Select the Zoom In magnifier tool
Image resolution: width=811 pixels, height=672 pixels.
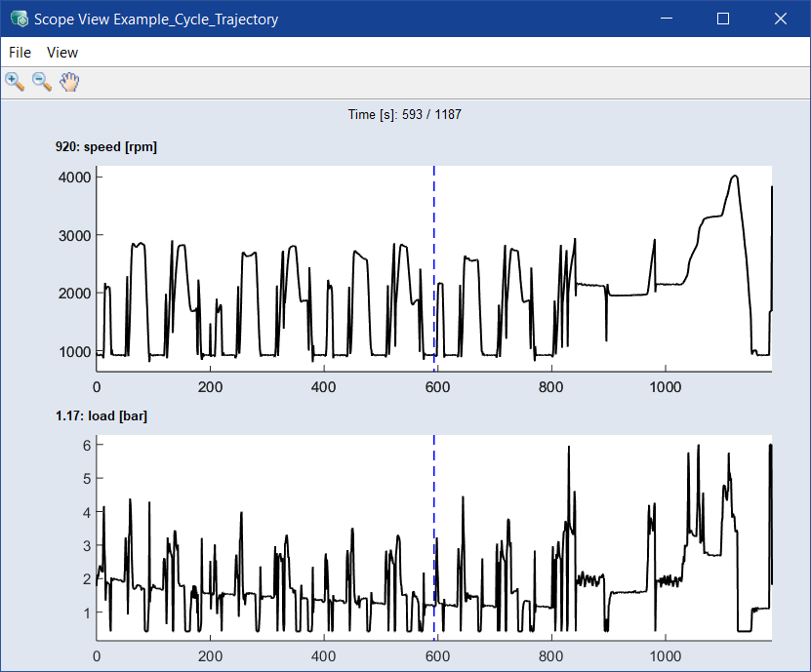click(x=15, y=82)
